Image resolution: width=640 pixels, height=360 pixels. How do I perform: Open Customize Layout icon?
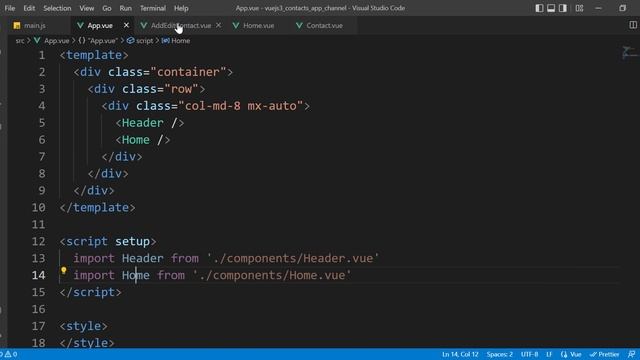click(579, 8)
